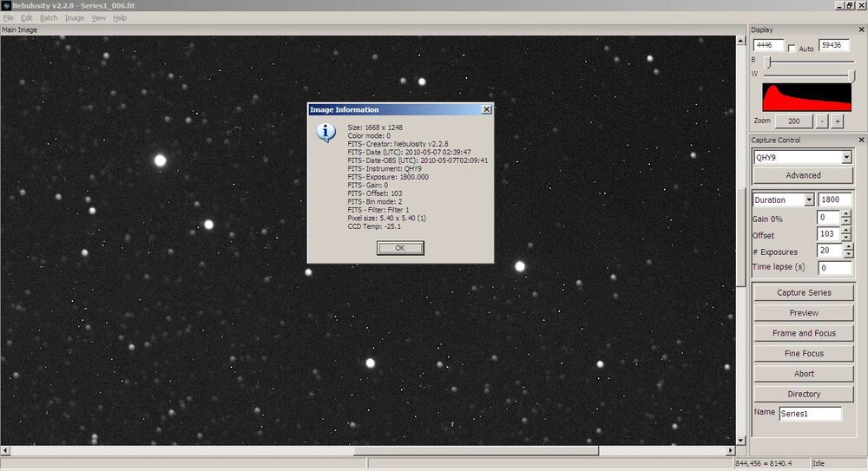The width and height of the screenshot is (868, 471).
Task: Close the Image Information dialog
Action: pos(486,110)
